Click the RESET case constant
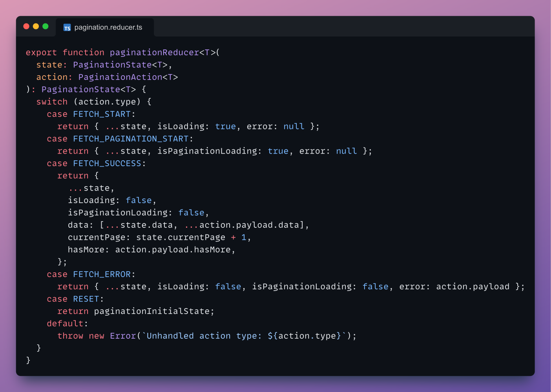The width and height of the screenshot is (551, 392). 86,299
